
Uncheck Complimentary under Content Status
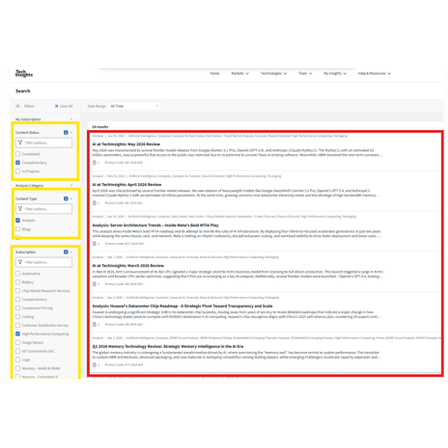pos(18,163)
